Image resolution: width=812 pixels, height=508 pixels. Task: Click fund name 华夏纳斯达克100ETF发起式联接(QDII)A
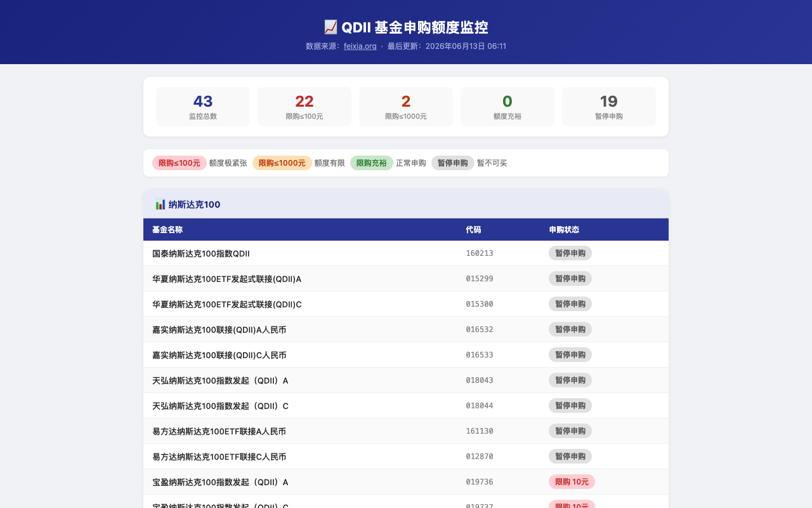tap(227, 279)
